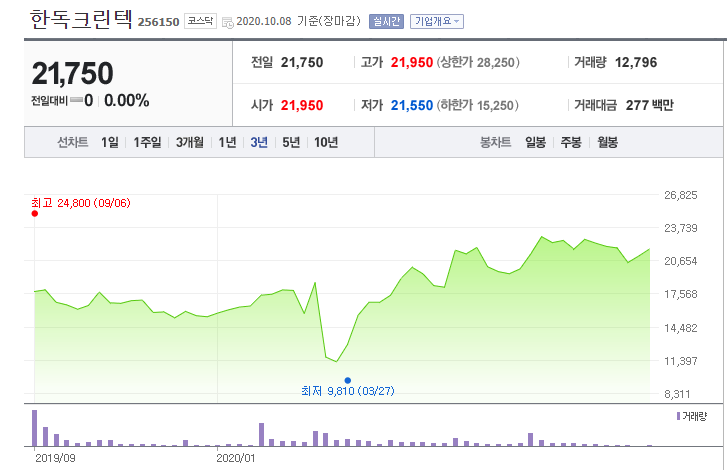
Task: Open the 월봉 candlestick chart
Action: tap(607, 142)
